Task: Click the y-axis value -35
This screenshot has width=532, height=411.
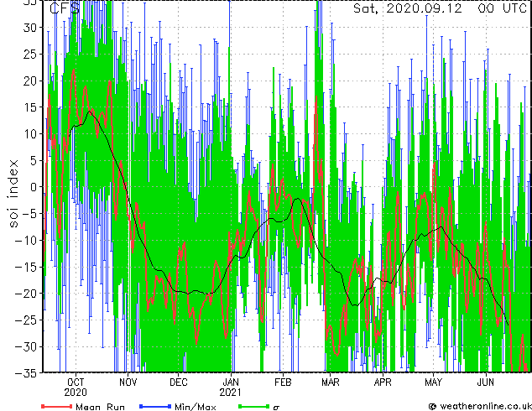Action: 26,373
